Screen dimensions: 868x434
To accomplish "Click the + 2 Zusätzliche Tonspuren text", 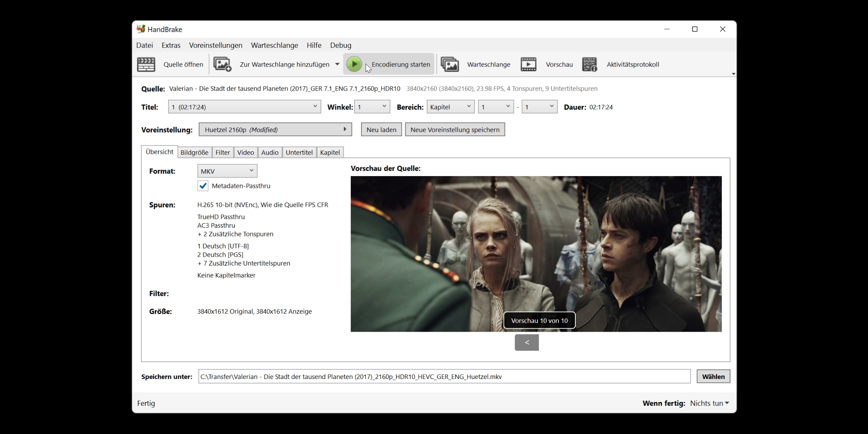I will coord(235,234).
